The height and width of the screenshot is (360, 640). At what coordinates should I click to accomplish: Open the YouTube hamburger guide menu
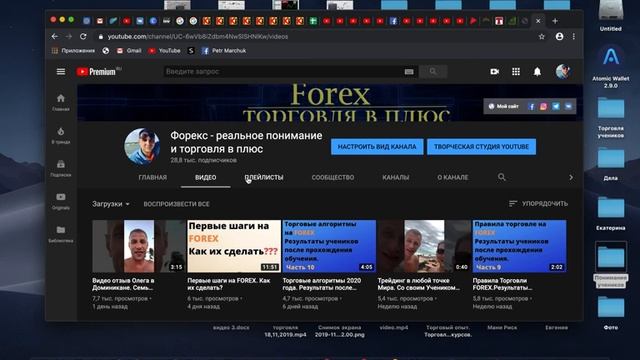61,72
